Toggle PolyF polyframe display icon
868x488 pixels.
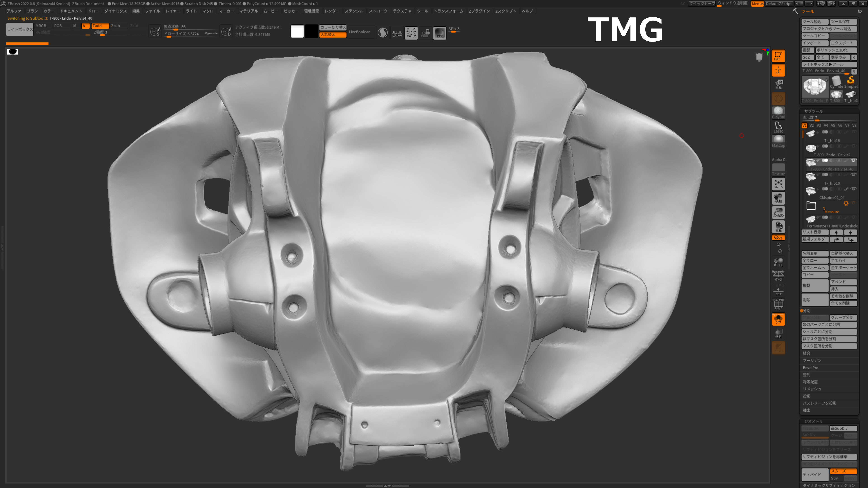tap(778, 305)
